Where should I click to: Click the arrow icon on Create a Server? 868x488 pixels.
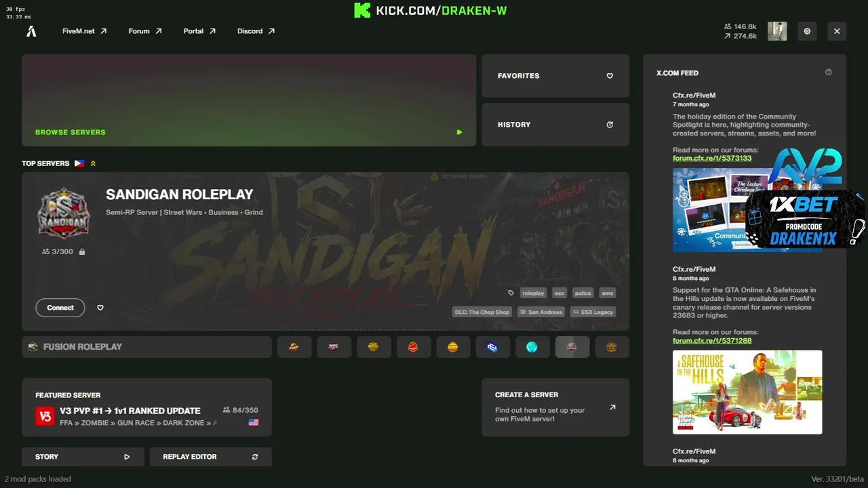coord(612,407)
